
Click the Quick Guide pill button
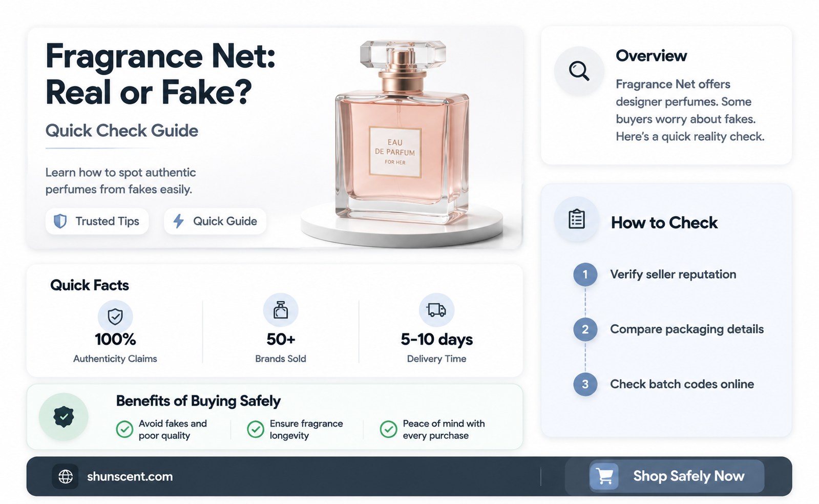(x=215, y=221)
